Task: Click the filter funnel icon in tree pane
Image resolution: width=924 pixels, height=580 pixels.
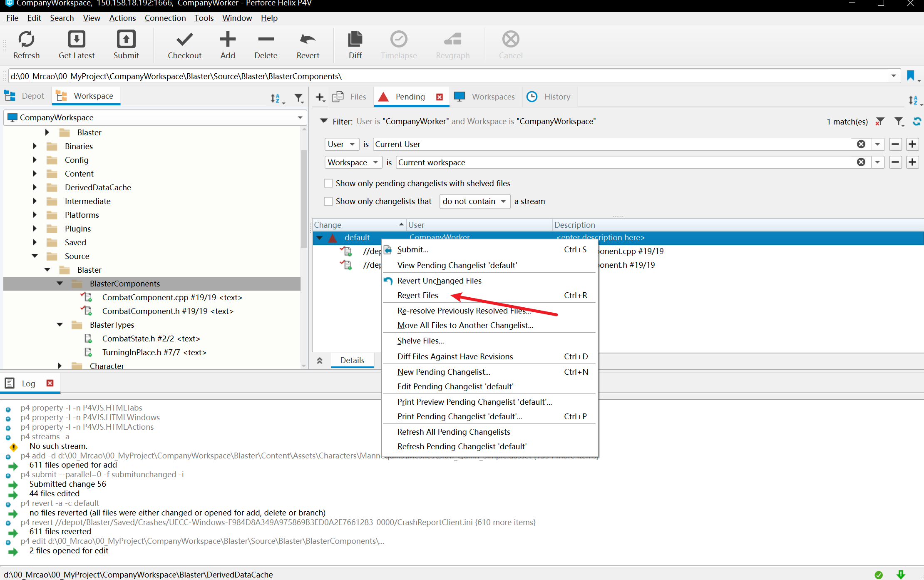Action: [299, 98]
